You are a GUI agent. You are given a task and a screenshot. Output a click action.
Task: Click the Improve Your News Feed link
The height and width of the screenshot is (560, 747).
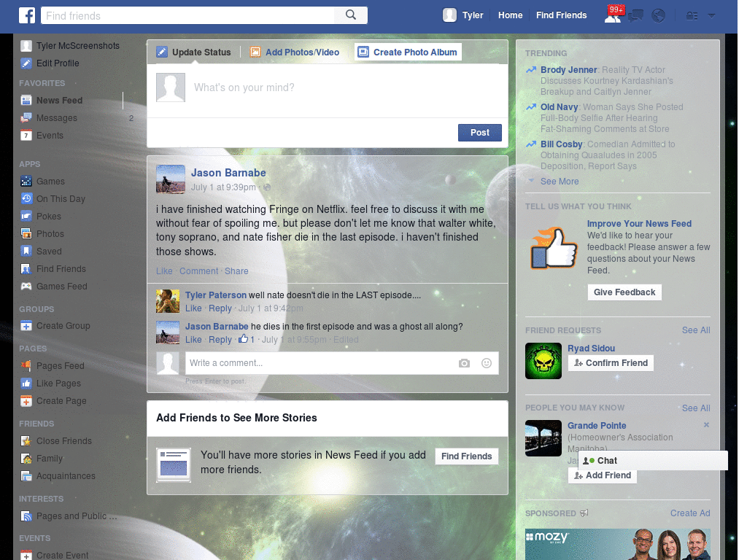click(x=639, y=223)
